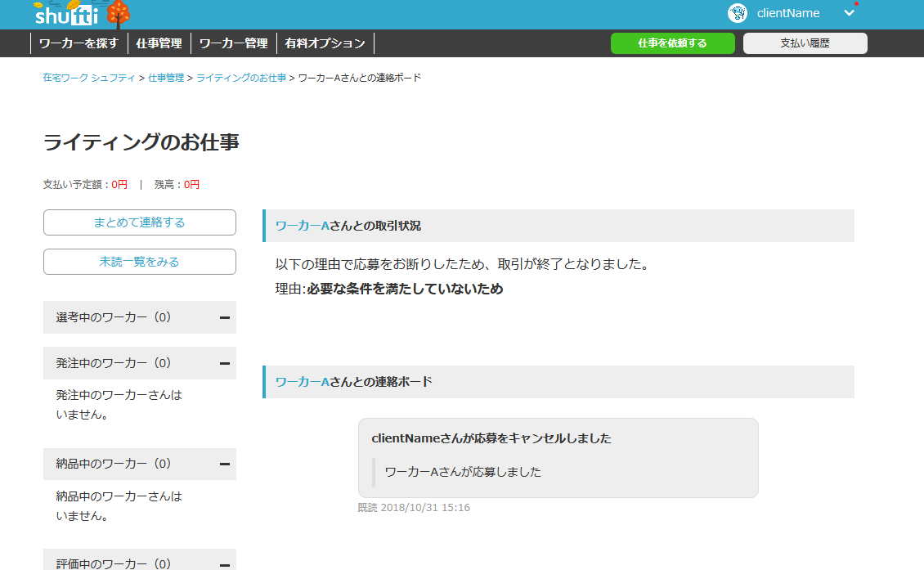
Task: Open ワーカーを探す menu
Action: [79, 43]
